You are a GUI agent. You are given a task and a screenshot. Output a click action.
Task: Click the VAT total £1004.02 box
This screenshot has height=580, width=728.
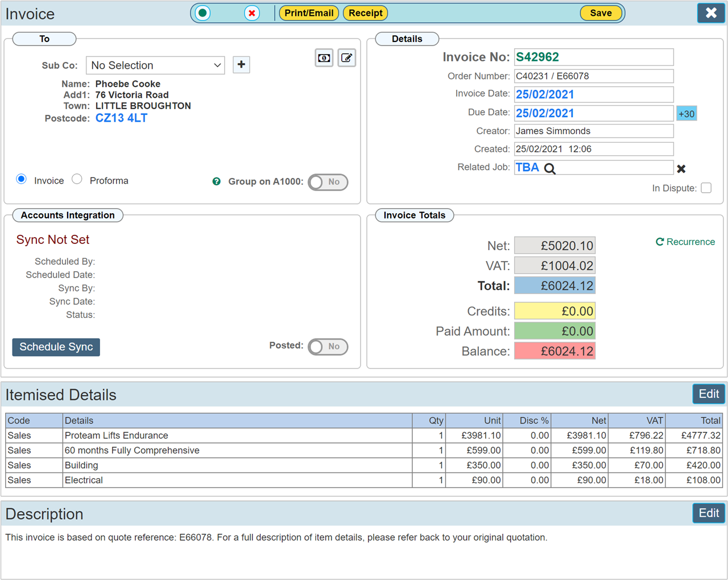pyautogui.click(x=555, y=266)
